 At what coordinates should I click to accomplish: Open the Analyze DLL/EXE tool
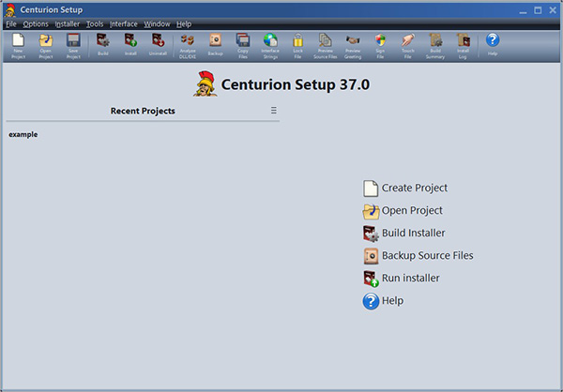188,46
